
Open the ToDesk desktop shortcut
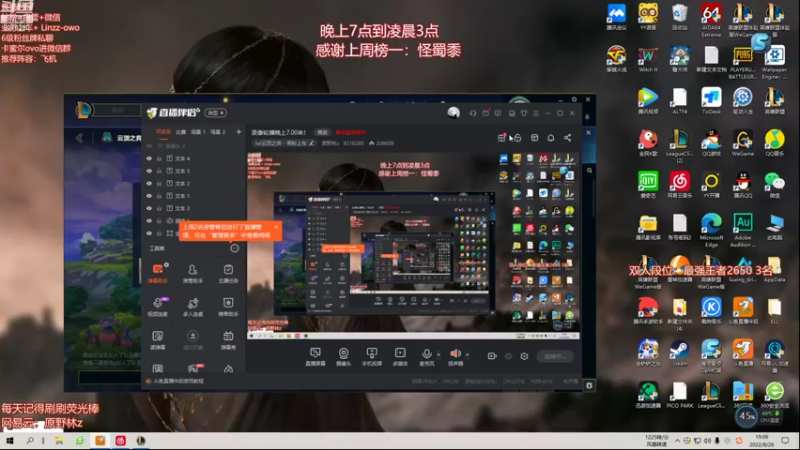tap(711, 101)
